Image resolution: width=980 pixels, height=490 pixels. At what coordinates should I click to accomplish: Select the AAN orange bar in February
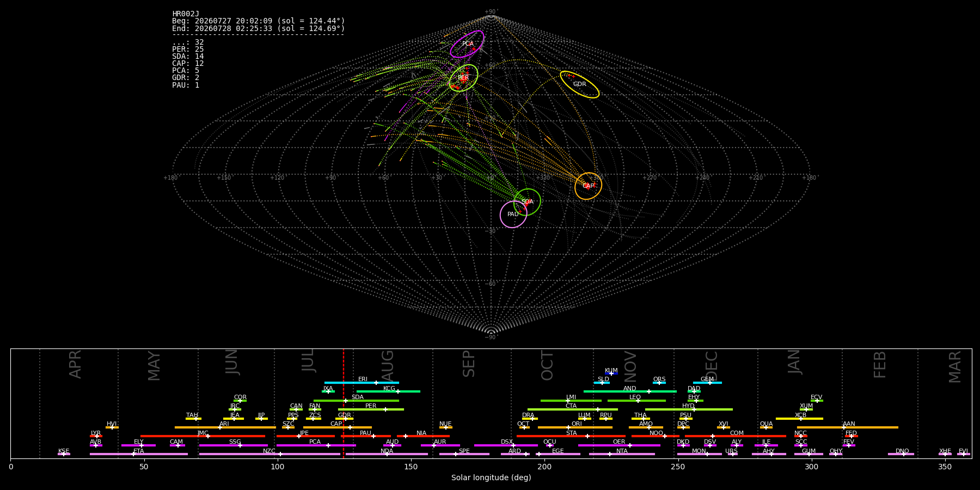pyautogui.click(x=848, y=427)
